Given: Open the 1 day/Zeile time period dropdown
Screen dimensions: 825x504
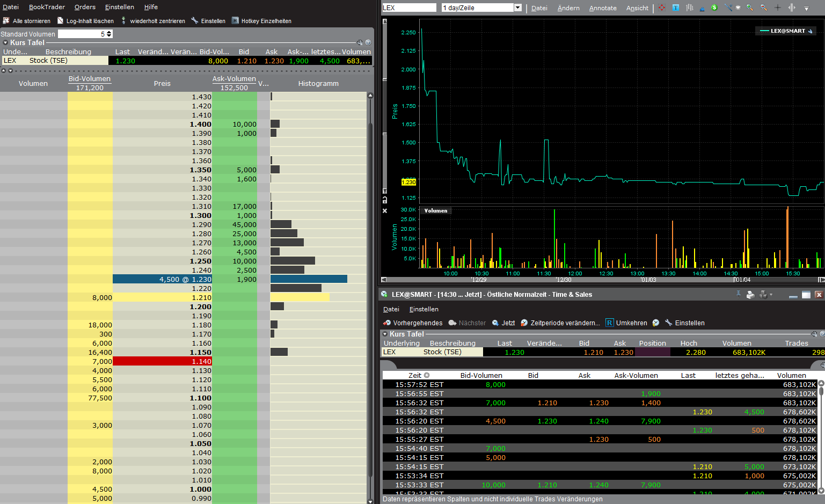Looking at the screenshot, I should [x=517, y=8].
